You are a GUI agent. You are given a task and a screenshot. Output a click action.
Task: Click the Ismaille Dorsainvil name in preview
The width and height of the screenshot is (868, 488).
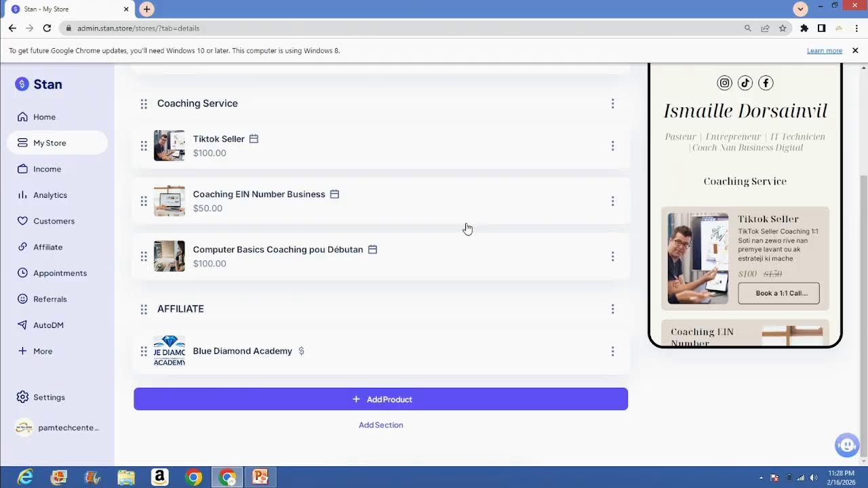point(745,110)
